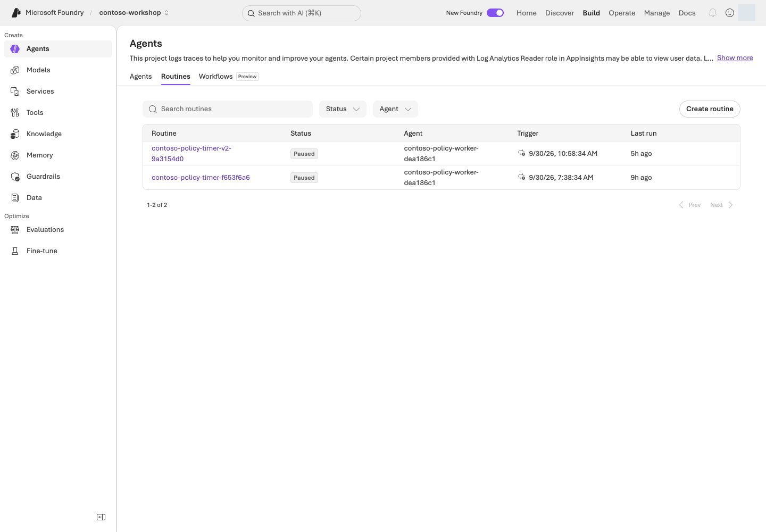766x532 pixels.
Task: Click the Microsoft Foundry logo icon
Action: point(16,13)
